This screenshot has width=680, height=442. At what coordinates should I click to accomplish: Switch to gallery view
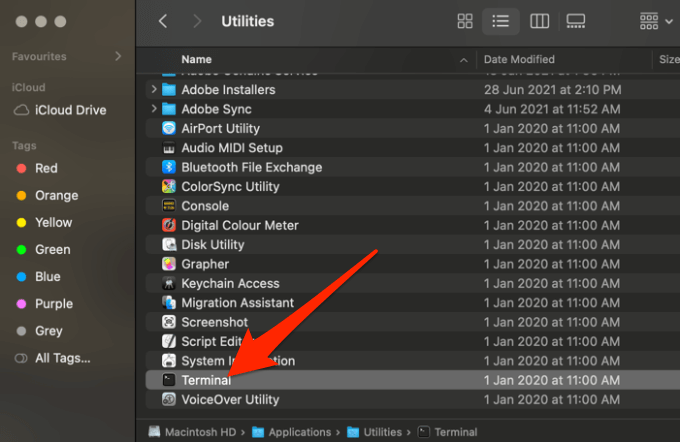[575, 21]
